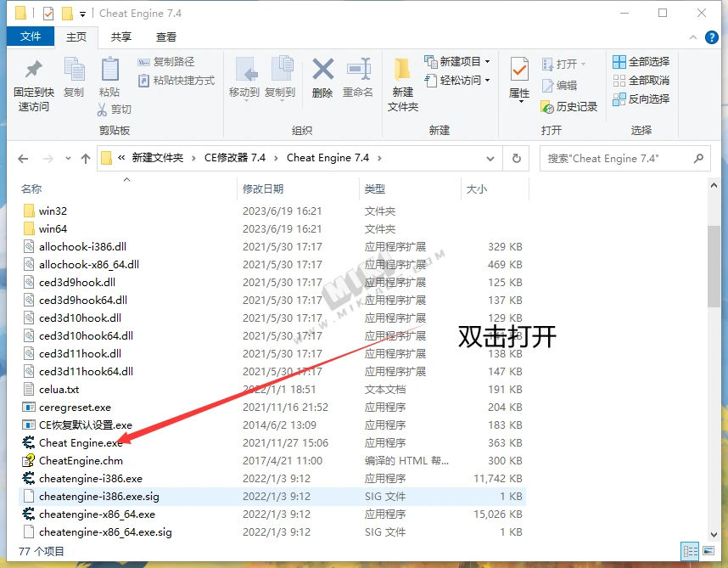Select cheatengine-x86_64.exe file
Image resolution: width=728 pixels, height=568 pixels.
(272, 515)
